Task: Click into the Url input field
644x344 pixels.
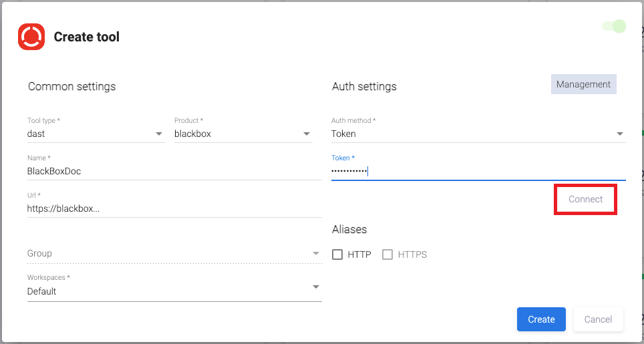Action: coord(174,208)
